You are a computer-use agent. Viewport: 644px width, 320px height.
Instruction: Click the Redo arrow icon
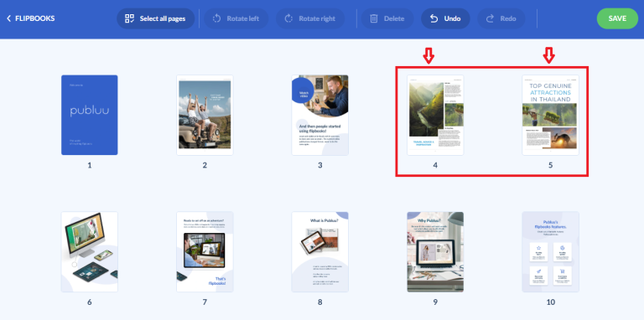click(490, 18)
